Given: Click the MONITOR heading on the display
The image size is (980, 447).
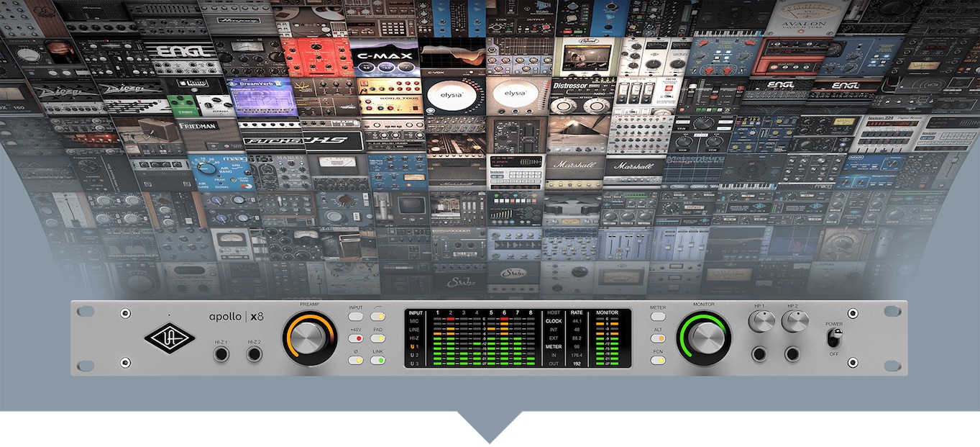Looking at the screenshot, I should pyautogui.click(x=607, y=313).
